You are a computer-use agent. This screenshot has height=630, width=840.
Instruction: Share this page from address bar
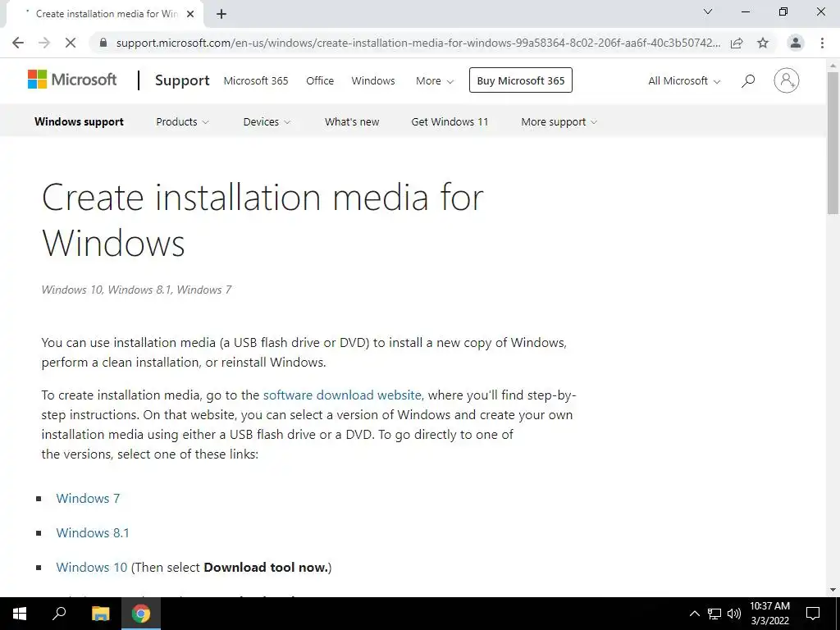[737, 43]
